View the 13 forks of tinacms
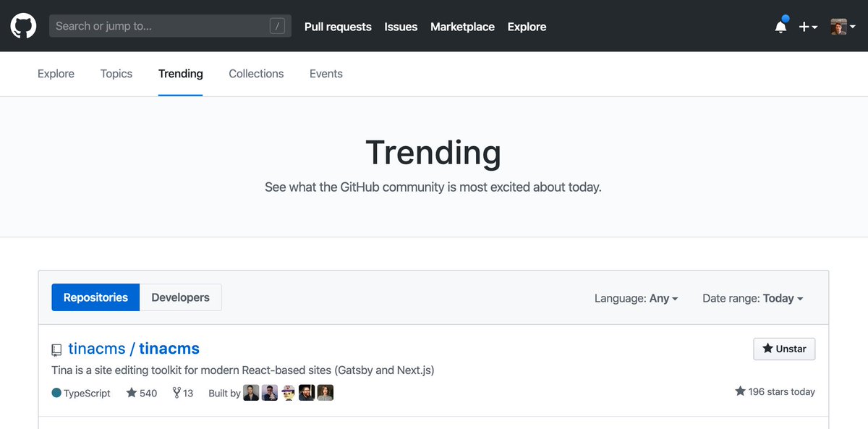This screenshot has width=868, height=429. pyautogui.click(x=183, y=393)
